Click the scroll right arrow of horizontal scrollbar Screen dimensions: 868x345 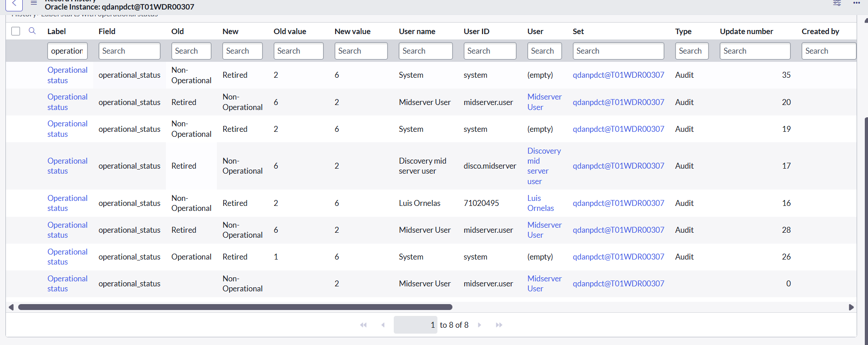click(x=851, y=307)
